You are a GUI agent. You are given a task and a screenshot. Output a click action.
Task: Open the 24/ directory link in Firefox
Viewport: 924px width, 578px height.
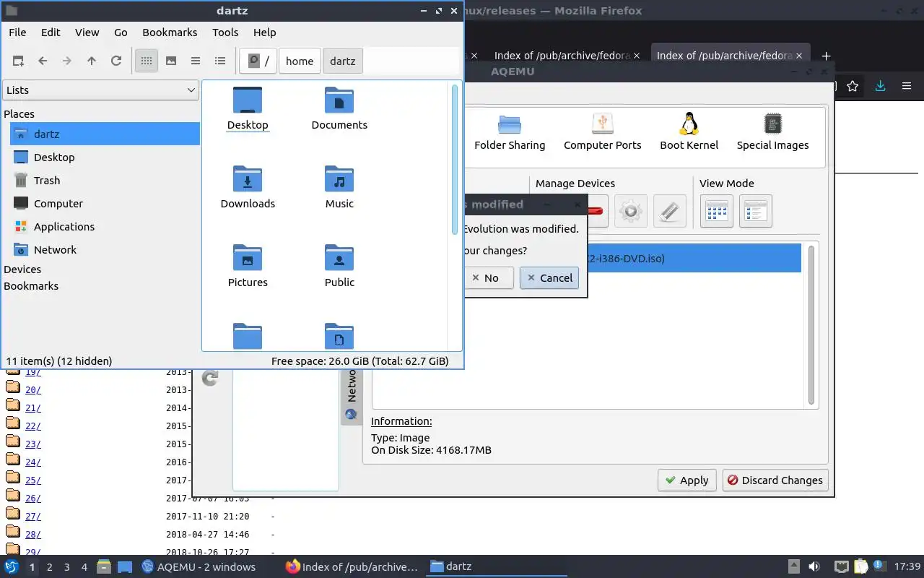(x=33, y=462)
